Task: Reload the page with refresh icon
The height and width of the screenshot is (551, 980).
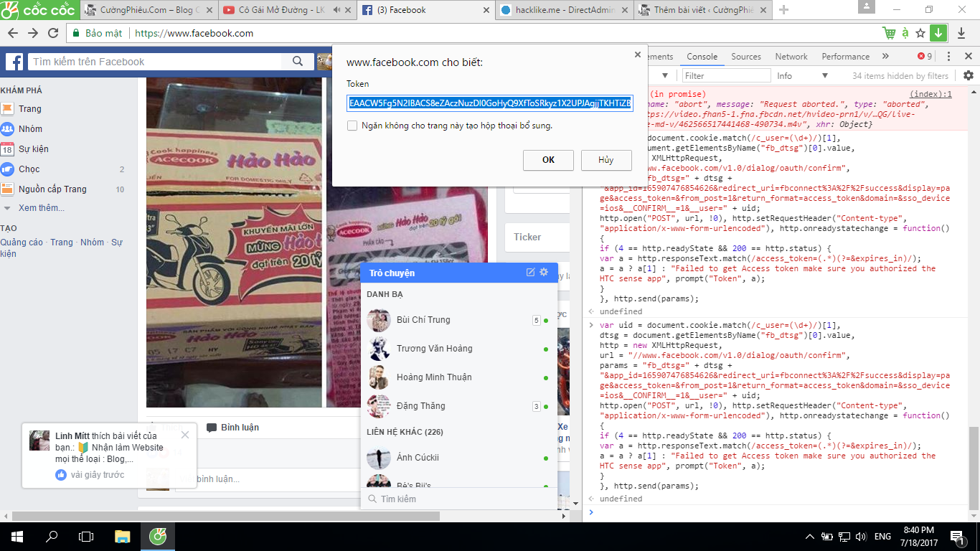Action: pos(53,33)
